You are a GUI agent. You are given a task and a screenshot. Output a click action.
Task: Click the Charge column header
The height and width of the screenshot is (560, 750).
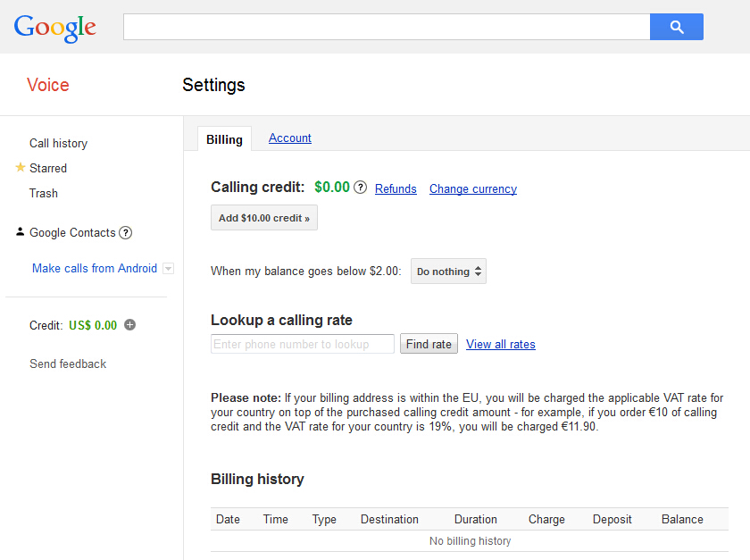click(546, 520)
